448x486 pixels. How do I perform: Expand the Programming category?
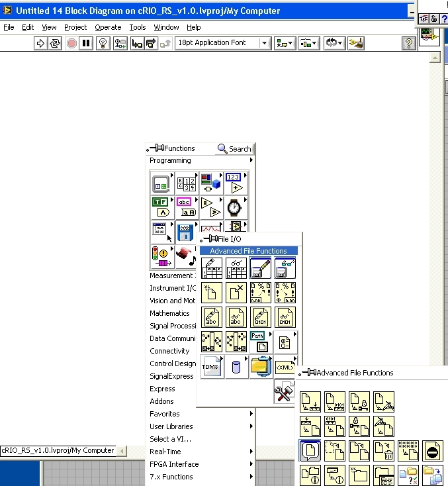tap(201, 160)
